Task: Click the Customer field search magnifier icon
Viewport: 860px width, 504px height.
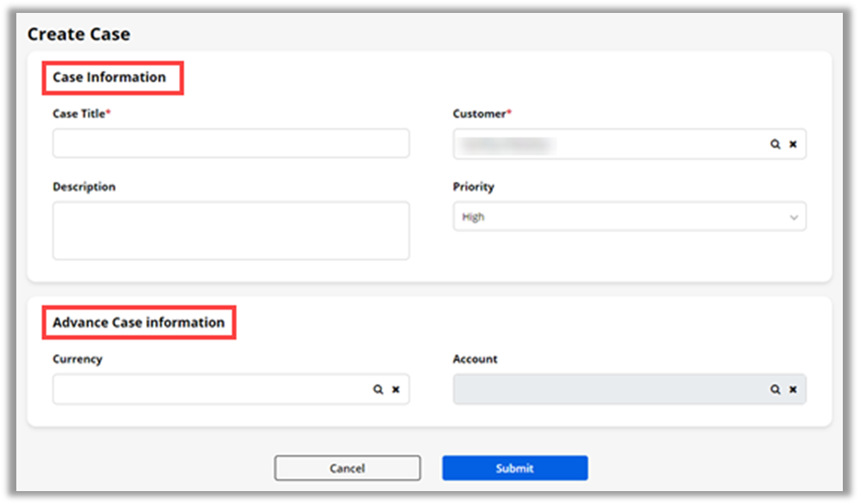Action: (x=775, y=144)
